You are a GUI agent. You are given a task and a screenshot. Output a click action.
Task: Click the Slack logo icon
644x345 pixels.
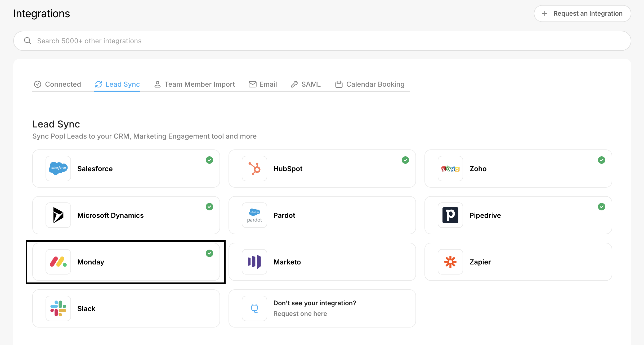point(58,308)
